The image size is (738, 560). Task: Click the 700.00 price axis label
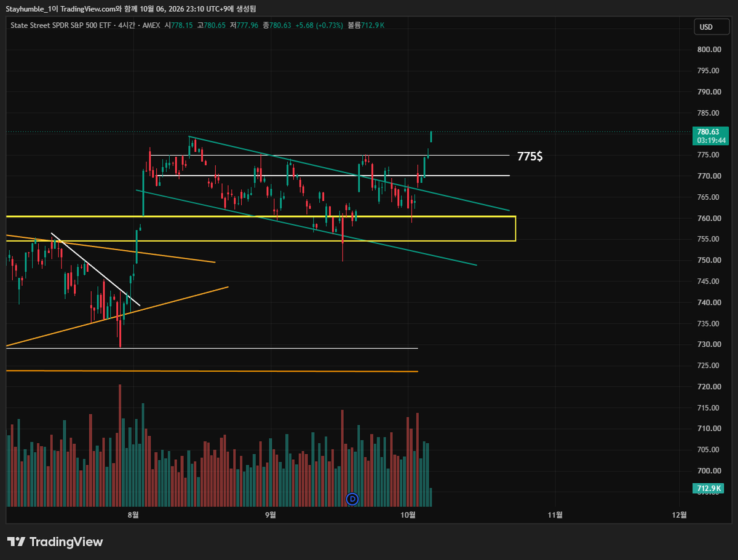pos(709,471)
